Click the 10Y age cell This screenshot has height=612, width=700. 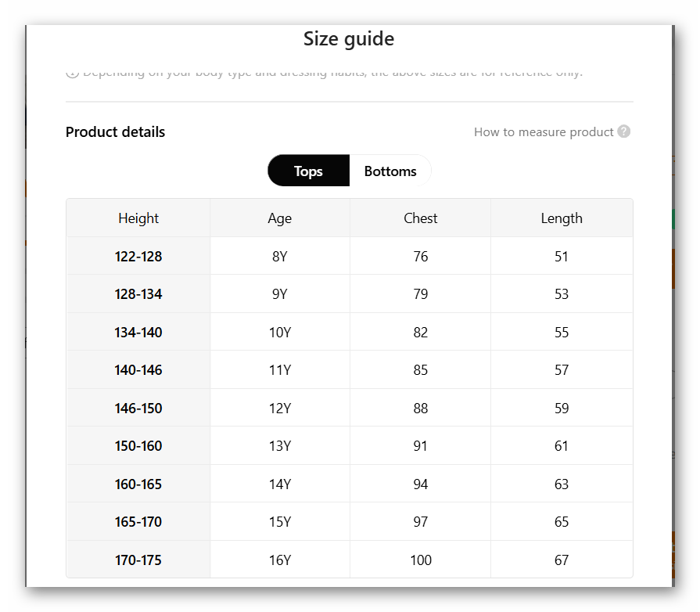coord(279,333)
